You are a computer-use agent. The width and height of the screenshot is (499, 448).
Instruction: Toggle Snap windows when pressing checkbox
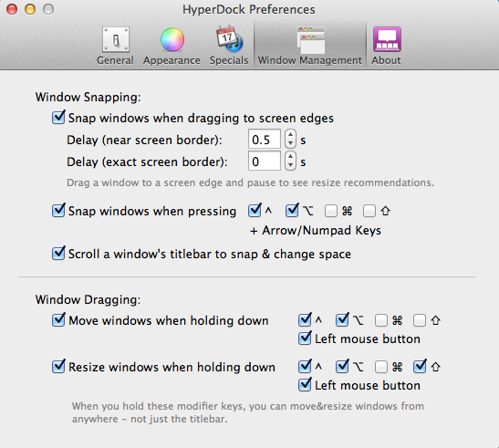[58, 211]
